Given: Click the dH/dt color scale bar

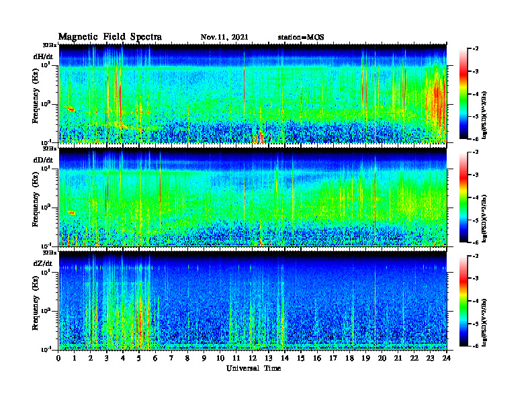Looking at the screenshot, I should pyautogui.click(x=463, y=94).
